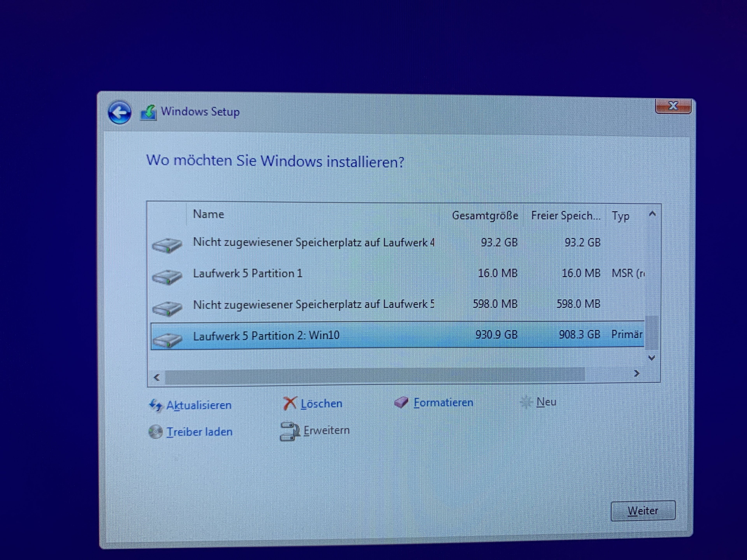Image resolution: width=747 pixels, height=560 pixels.
Task: Click right arrow of horizontal scrollbar
Action: tap(637, 373)
